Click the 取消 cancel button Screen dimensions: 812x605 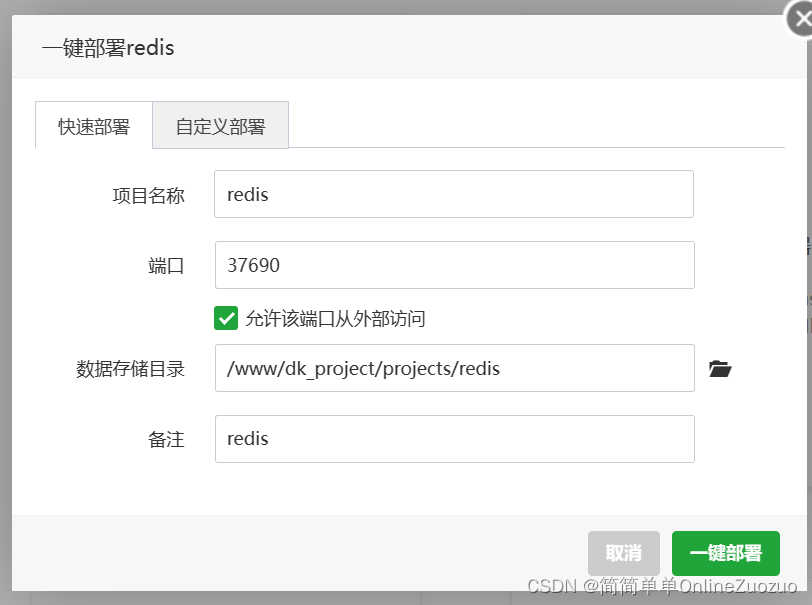click(624, 553)
